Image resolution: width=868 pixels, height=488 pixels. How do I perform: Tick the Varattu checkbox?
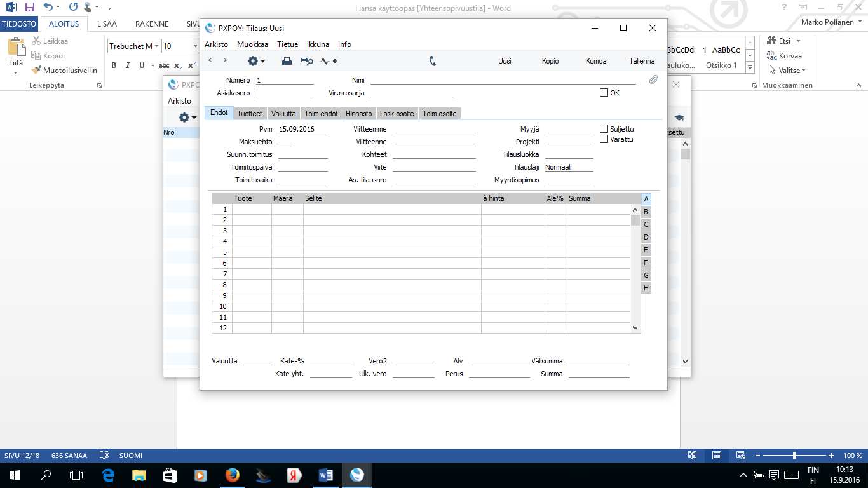pos(604,139)
